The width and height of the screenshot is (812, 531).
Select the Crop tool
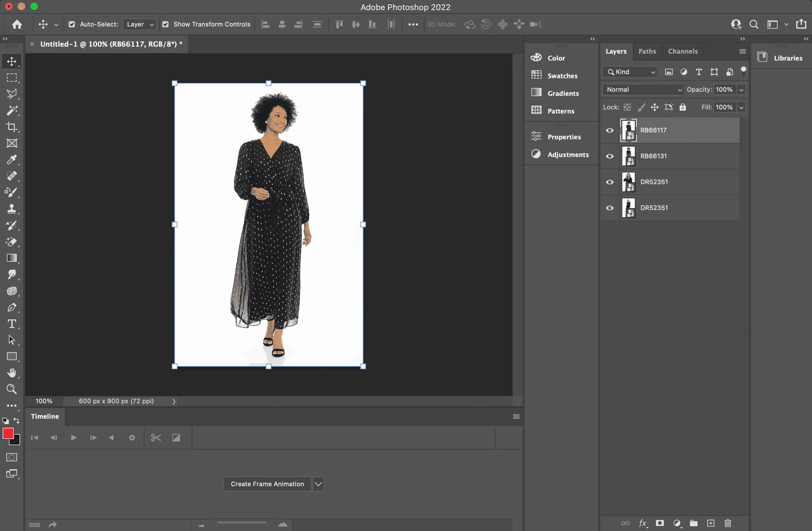pyautogui.click(x=11, y=127)
